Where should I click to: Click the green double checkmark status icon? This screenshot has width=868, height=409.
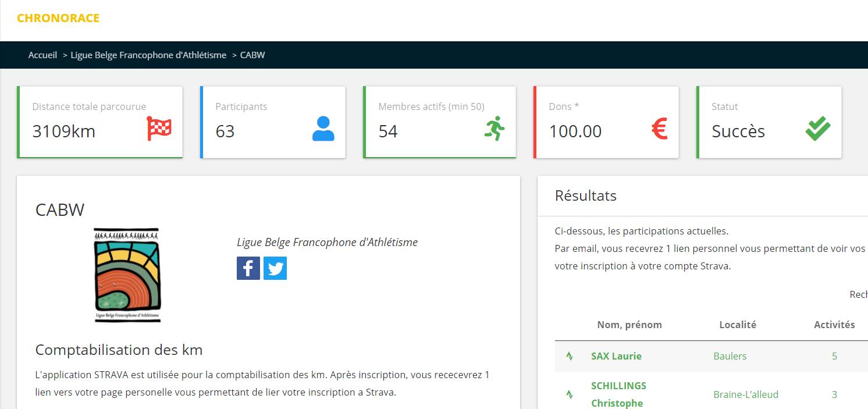coord(818,129)
